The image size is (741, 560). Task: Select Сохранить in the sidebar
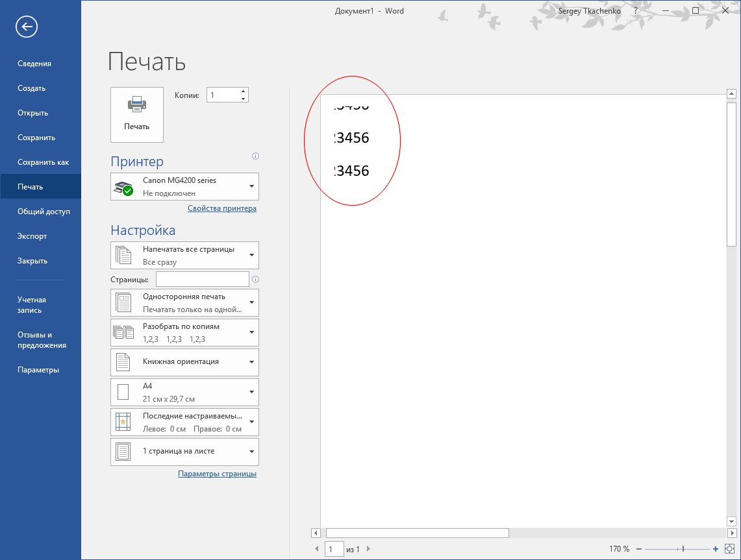pos(41,138)
